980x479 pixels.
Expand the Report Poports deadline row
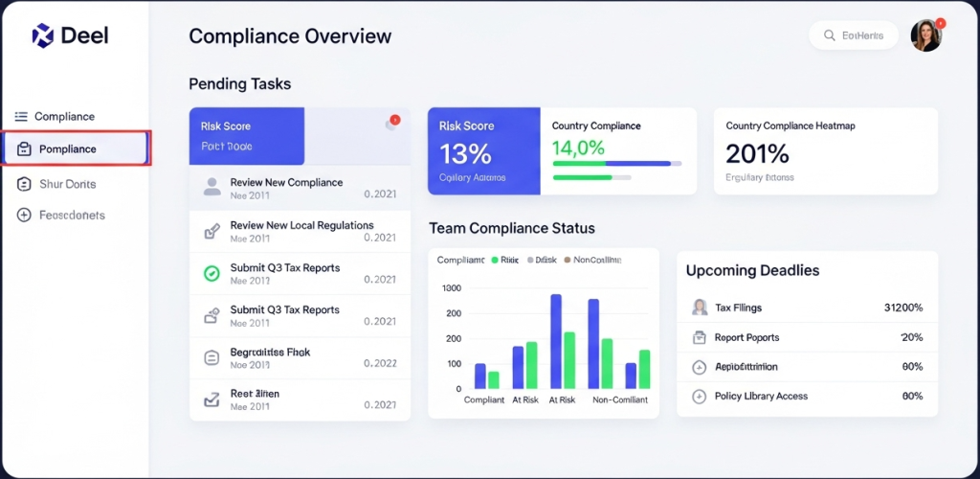point(807,337)
